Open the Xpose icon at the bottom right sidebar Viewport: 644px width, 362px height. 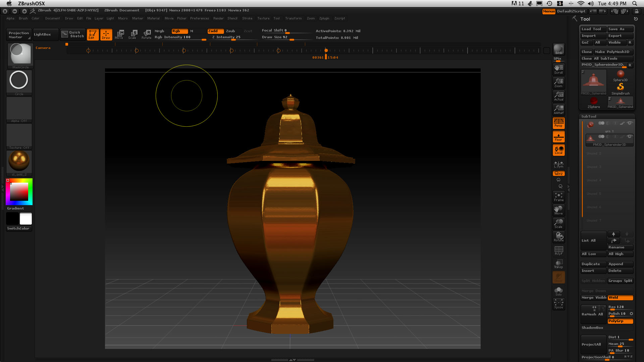coord(558,304)
